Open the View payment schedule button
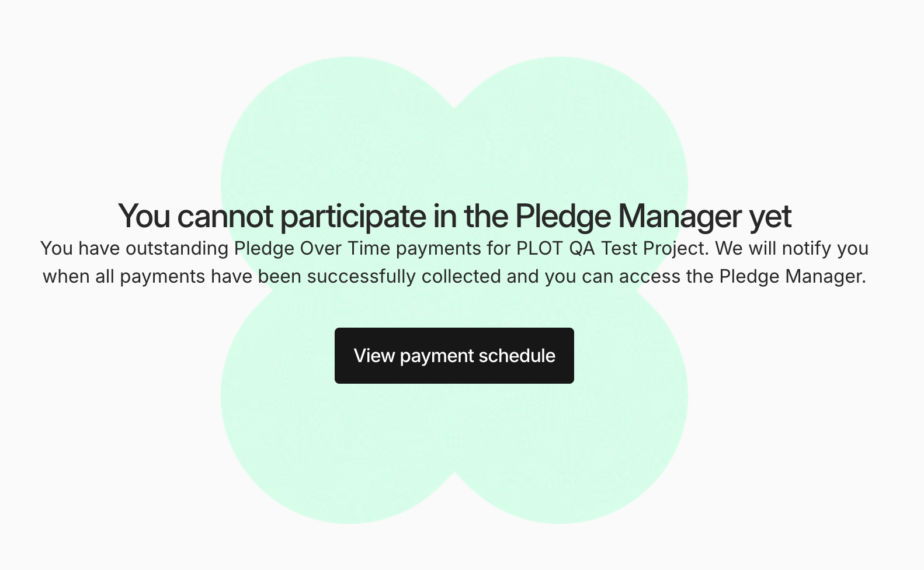This screenshot has height=570, width=924. click(x=454, y=356)
